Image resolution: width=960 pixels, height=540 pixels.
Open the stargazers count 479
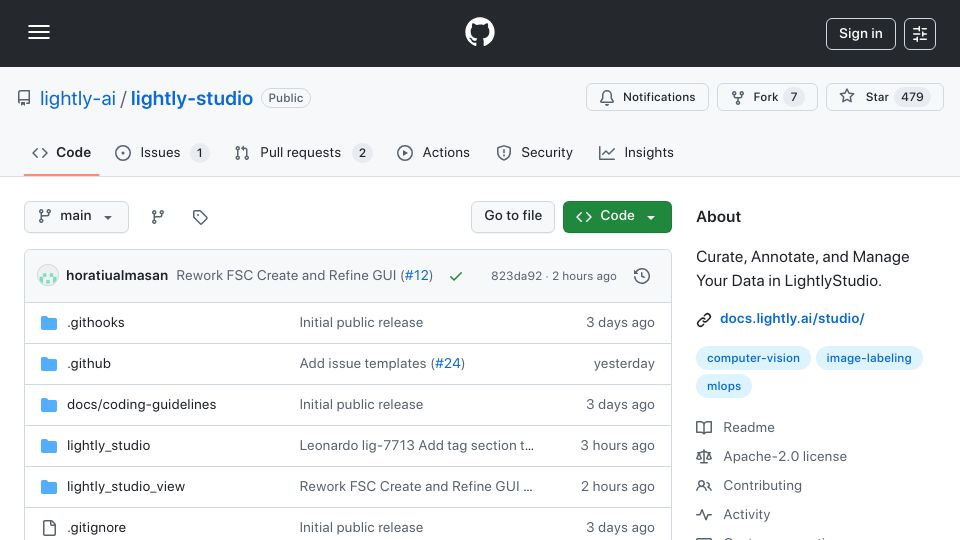912,97
